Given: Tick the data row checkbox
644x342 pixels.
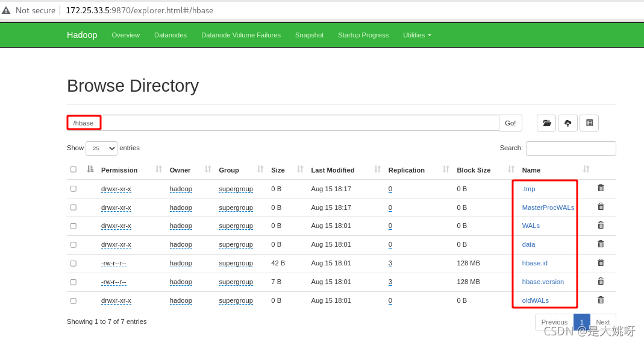Looking at the screenshot, I should pyautogui.click(x=73, y=244).
